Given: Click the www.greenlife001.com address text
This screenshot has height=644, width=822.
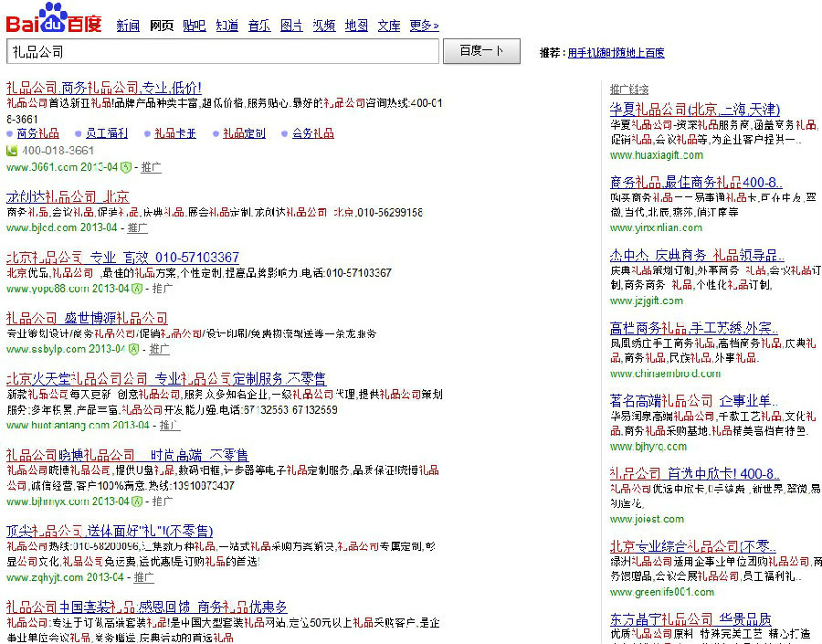Looking at the screenshot, I should (662, 592).
